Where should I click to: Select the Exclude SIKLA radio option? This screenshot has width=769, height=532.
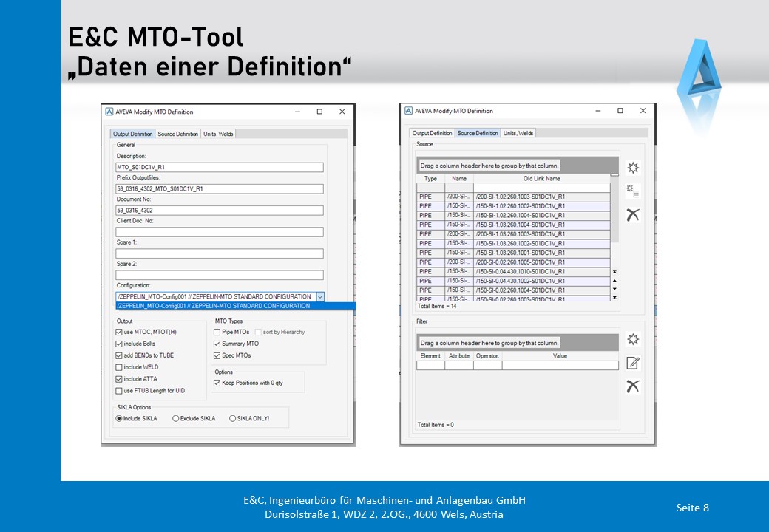176,418
